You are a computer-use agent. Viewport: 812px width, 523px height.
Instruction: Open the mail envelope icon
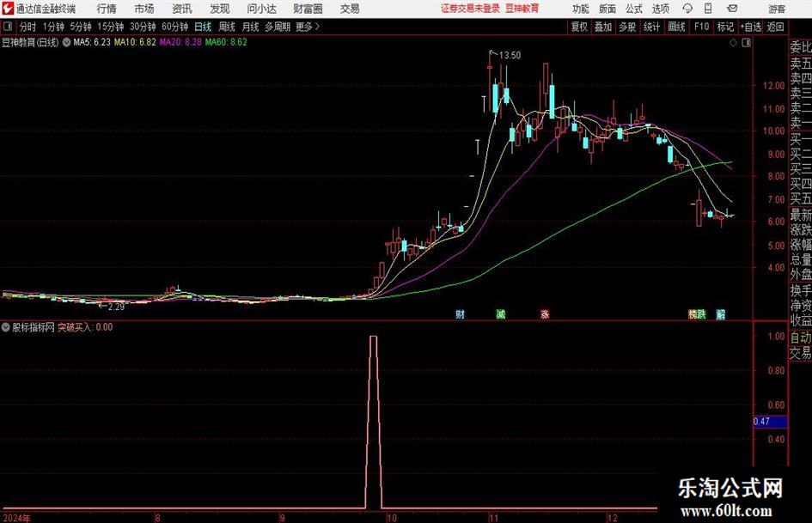[732, 9]
